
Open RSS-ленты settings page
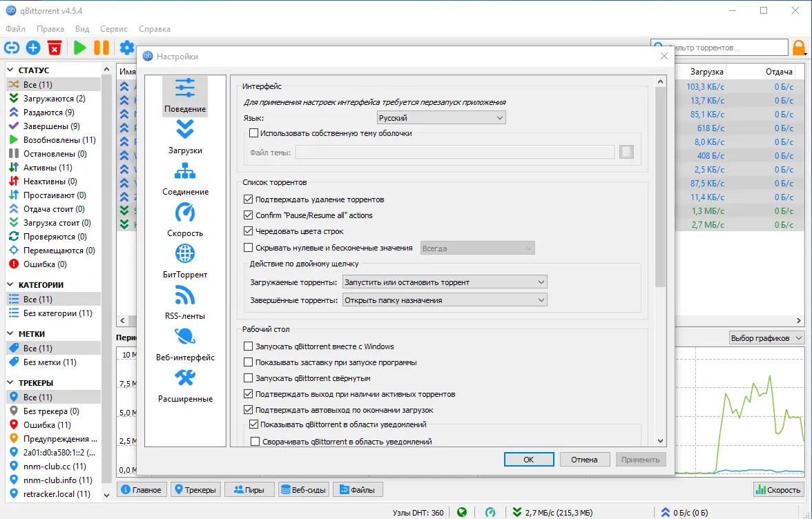(185, 303)
